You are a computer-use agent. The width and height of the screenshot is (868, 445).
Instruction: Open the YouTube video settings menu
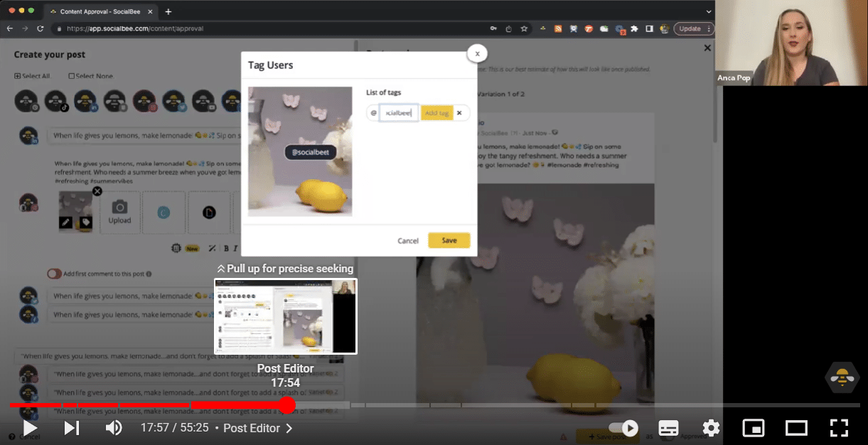(710, 427)
